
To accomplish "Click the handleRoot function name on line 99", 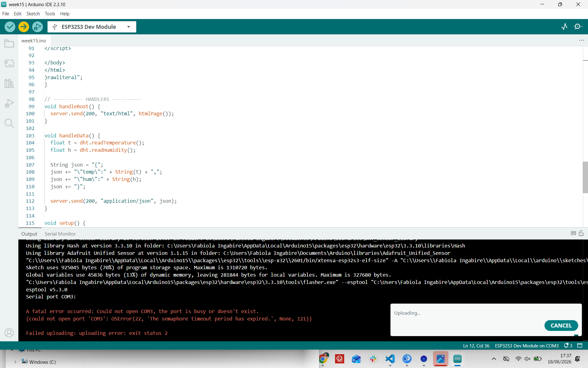I will pyautogui.click(x=74, y=106).
